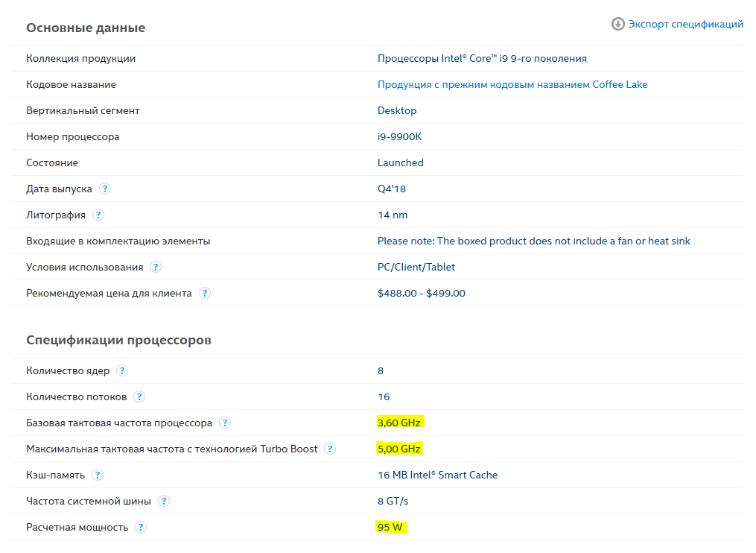Click the Вертикальный сегмент label
Screen dimensions: 756x553
coord(83,110)
